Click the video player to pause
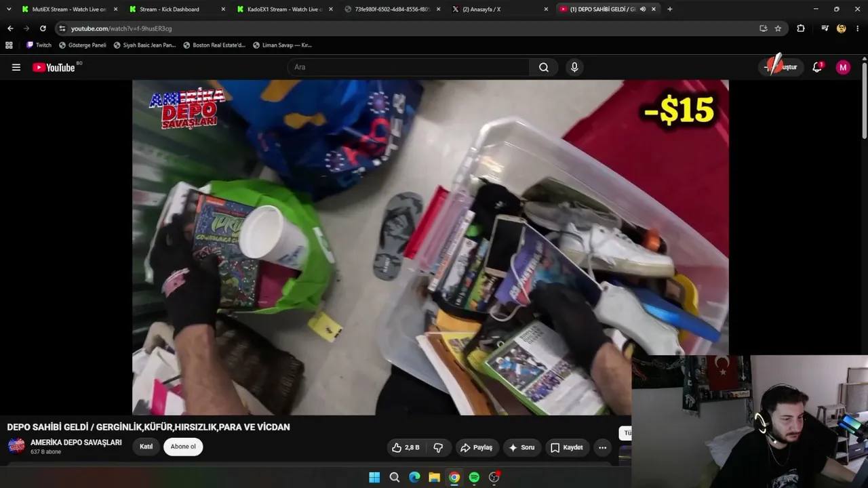This screenshot has width=868, height=488. (x=431, y=247)
